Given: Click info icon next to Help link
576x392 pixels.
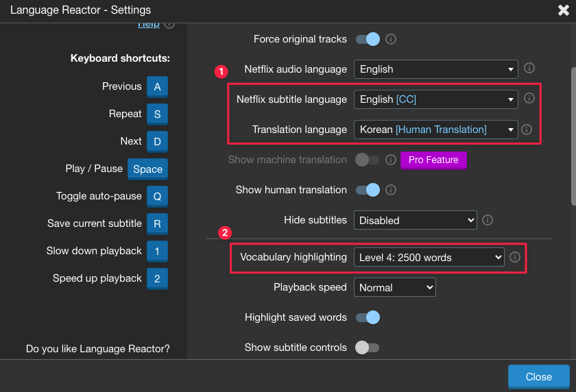Looking at the screenshot, I should pyautogui.click(x=169, y=25).
